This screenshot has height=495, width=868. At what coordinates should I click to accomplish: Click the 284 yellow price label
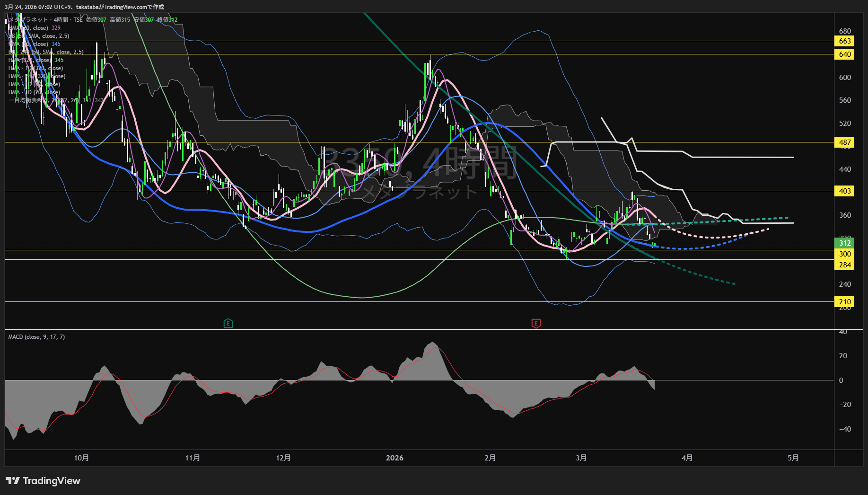point(844,265)
